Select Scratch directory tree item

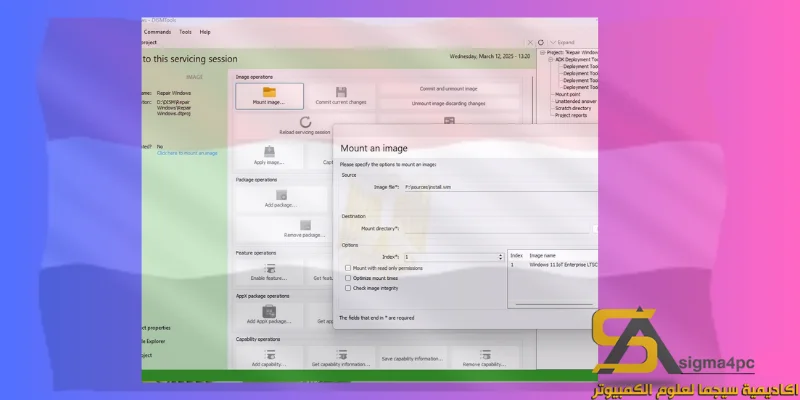pos(573,108)
